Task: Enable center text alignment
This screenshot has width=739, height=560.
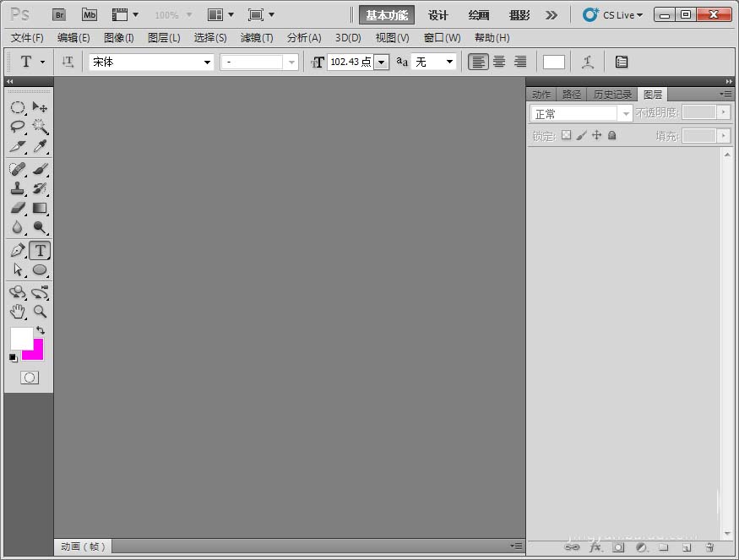Action: tap(499, 62)
